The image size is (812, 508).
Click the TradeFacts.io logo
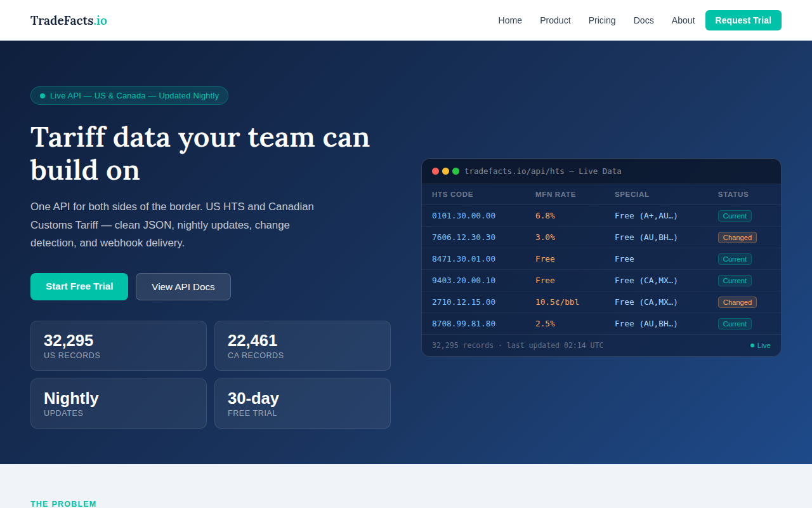69,20
